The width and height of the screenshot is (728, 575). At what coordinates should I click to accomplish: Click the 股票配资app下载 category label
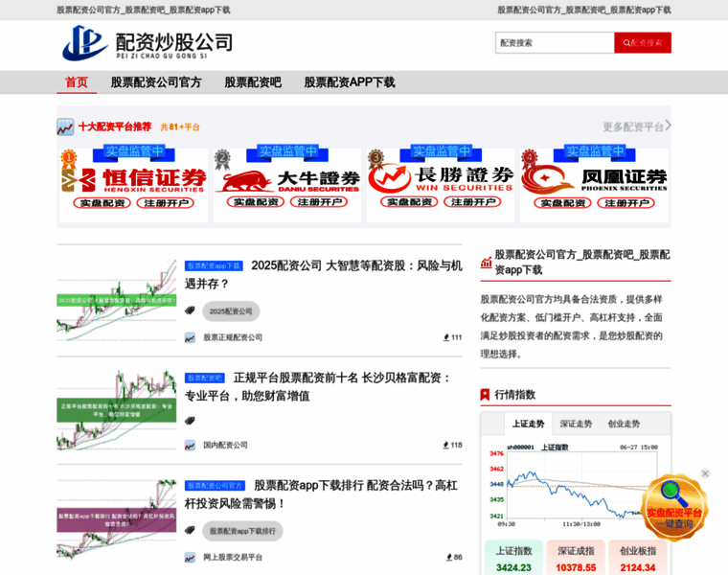click(x=214, y=265)
